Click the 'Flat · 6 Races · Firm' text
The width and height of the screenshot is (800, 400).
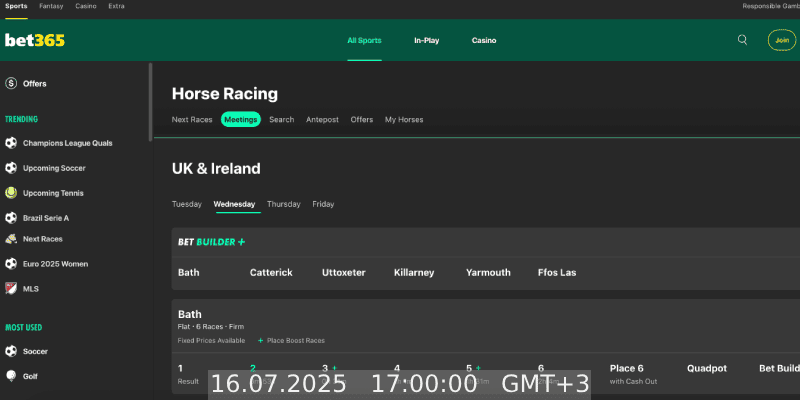click(211, 327)
